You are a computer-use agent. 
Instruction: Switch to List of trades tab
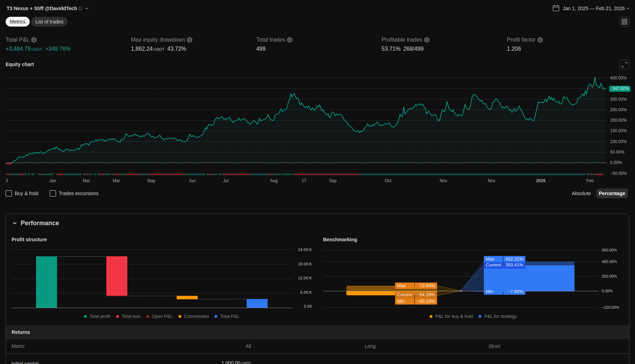(x=49, y=22)
